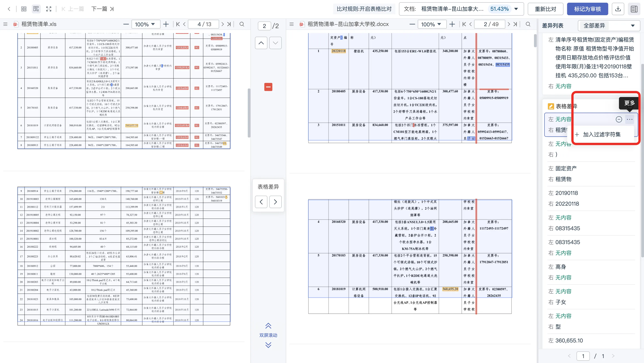The image size is (644, 363).
Task: Open left document 100% zoom dropdown
Action: point(146,24)
